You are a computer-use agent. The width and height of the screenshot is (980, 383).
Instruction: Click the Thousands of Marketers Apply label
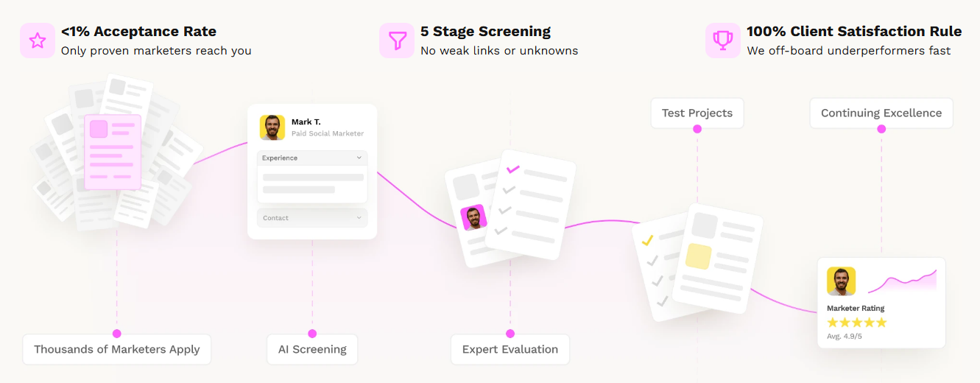coord(117,349)
